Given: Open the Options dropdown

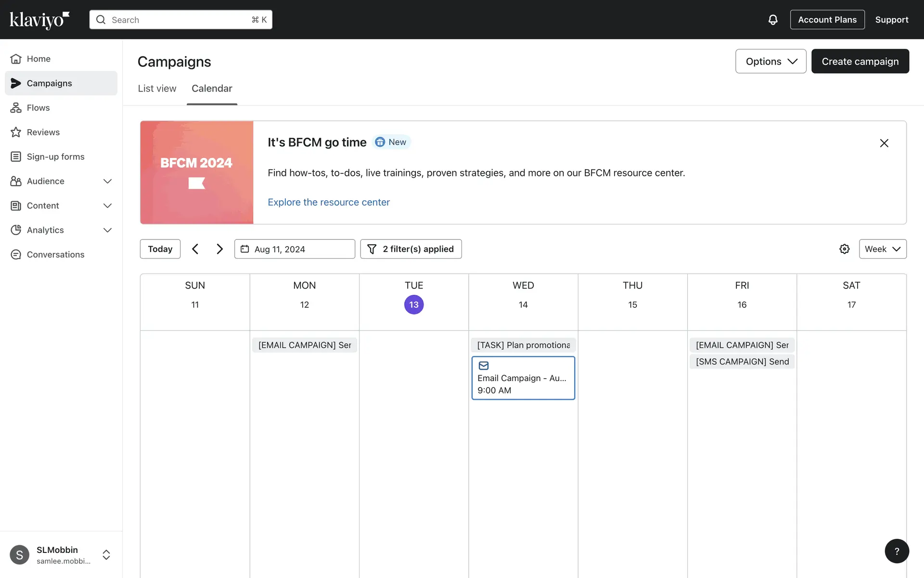Looking at the screenshot, I should click(x=770, y=62).
